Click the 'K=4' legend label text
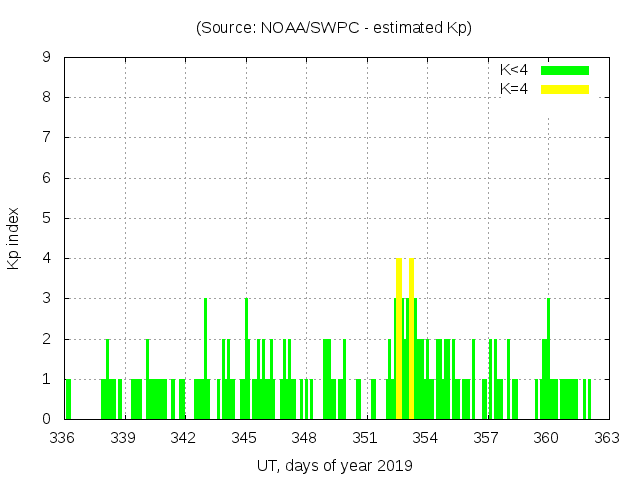This screenshot has width=640, height=480. pyautogui.click(x=514, y=89)
